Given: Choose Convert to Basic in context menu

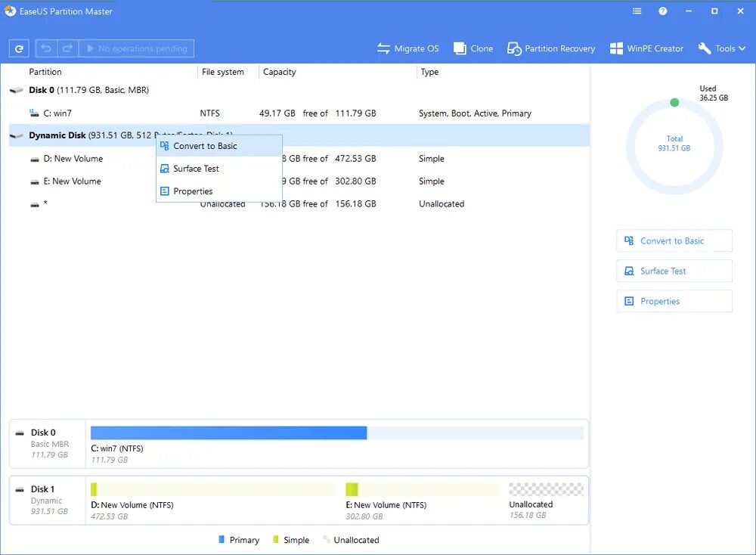Looking at the screenshot, I should 219,146.
